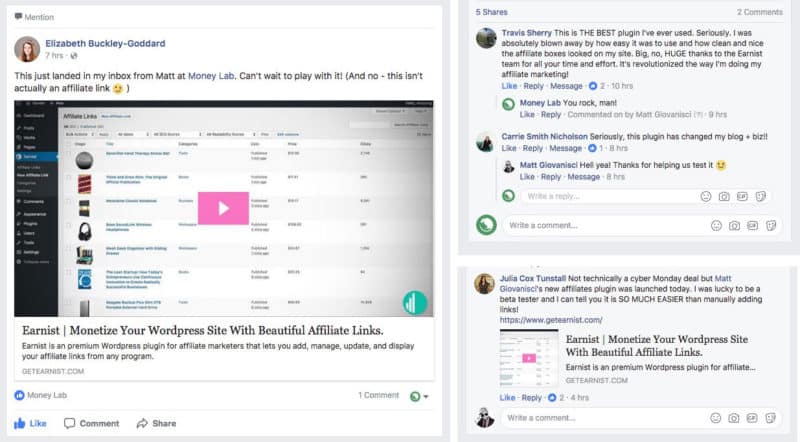Add sticker in upper comment field

(771, 226)
